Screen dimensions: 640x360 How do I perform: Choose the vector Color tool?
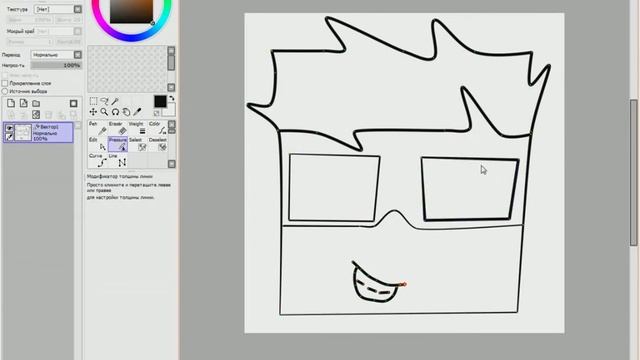tap(158, 128)
